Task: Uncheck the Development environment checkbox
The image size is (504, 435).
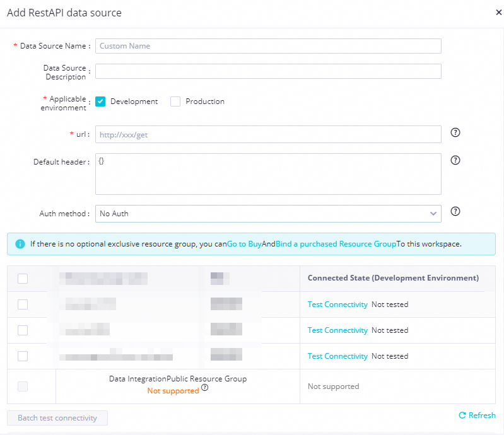Action: [x=100, y=101]
